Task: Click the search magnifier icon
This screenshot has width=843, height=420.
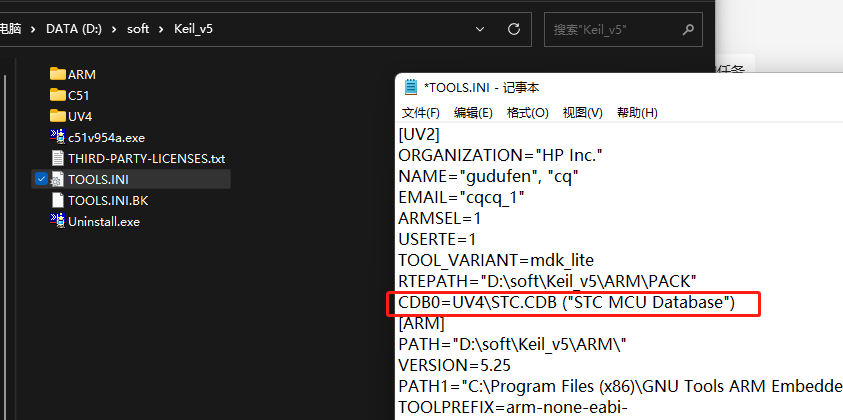Action: click(688, 29)
